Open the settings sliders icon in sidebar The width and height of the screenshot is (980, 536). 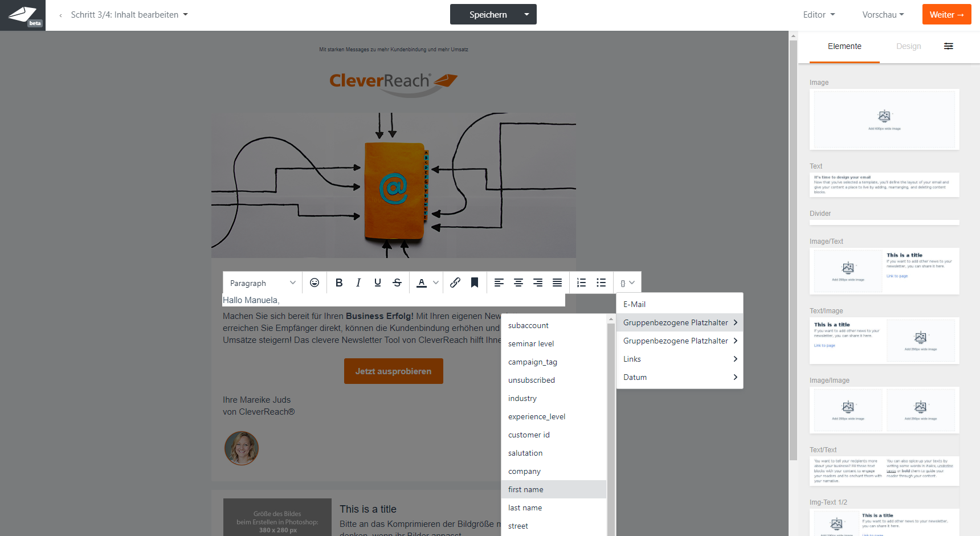pos(949,46)
